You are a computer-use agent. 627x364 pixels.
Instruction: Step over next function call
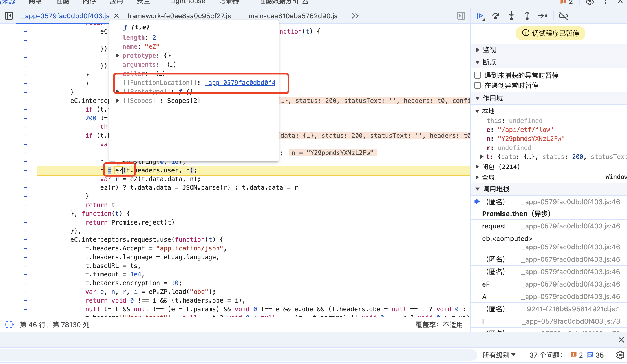496,16
